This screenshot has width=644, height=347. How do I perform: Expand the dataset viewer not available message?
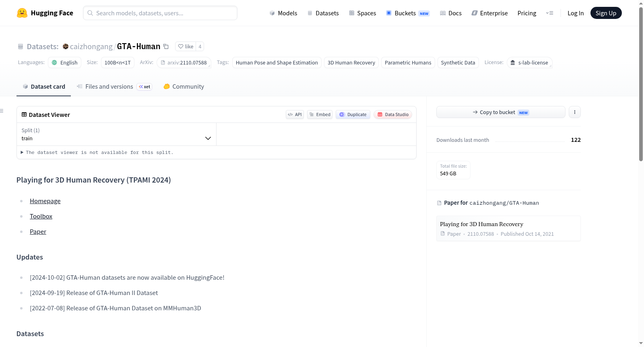[x=97, y=152]
